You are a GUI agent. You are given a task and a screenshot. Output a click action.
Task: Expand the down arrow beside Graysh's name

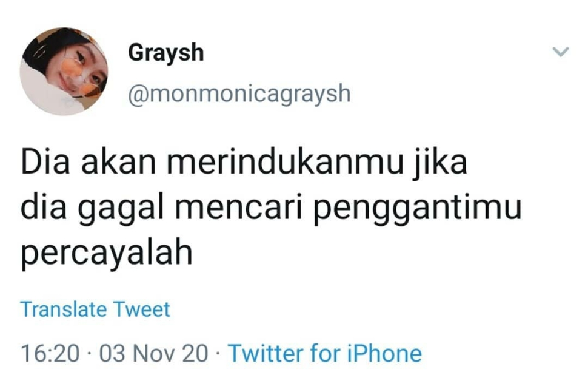(x=561, y=52)
